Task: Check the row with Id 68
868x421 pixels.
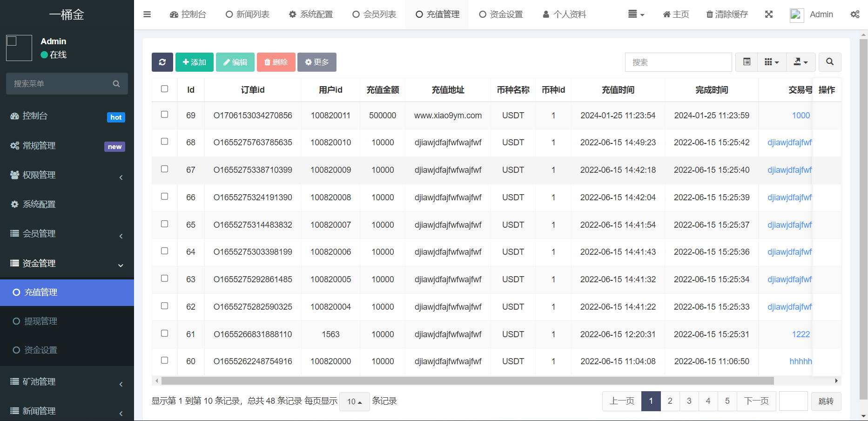Action: [164, 142]
